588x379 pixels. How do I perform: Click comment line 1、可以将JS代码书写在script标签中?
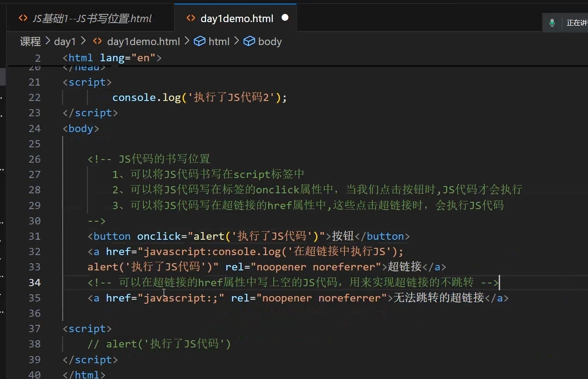click(208, 174)
